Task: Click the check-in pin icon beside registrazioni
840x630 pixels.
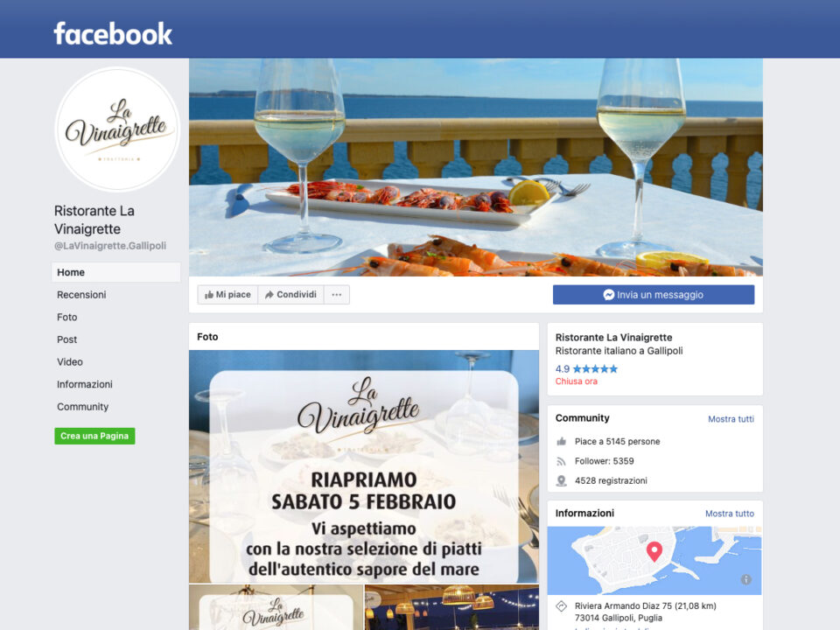Action: [561, 480]
